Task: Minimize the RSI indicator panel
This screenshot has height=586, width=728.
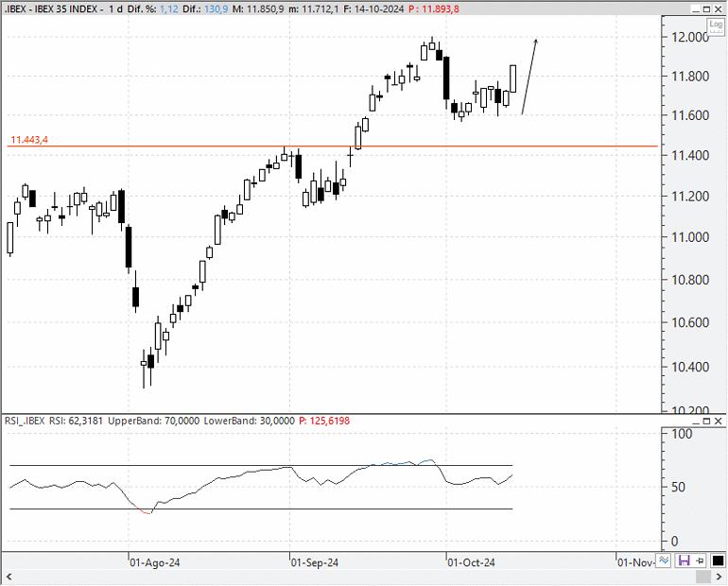Action: [x=696, y=421]
